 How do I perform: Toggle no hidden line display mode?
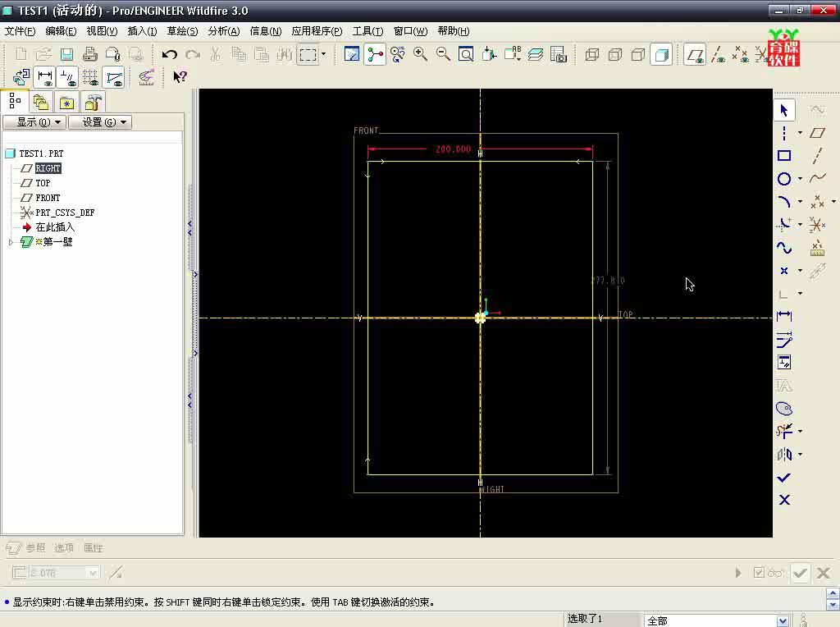pyautogui.click(x=638, y=55)
